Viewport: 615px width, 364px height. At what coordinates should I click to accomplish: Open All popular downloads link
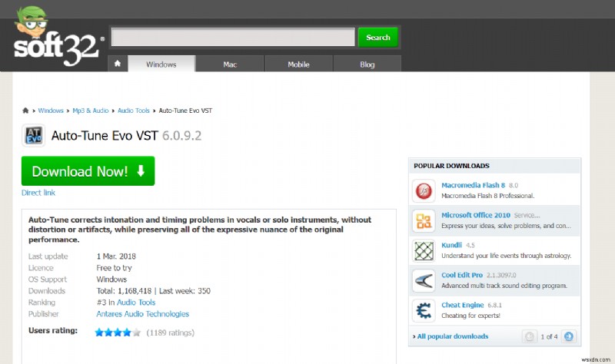(x=453, y=336)
